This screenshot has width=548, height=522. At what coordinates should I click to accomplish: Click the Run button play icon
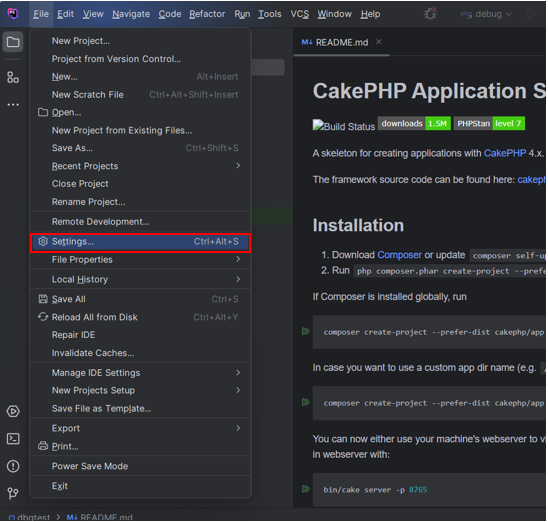532,14
